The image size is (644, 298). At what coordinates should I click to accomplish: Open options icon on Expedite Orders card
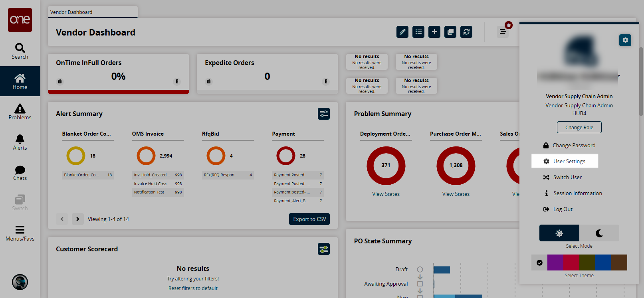point(326,81)
